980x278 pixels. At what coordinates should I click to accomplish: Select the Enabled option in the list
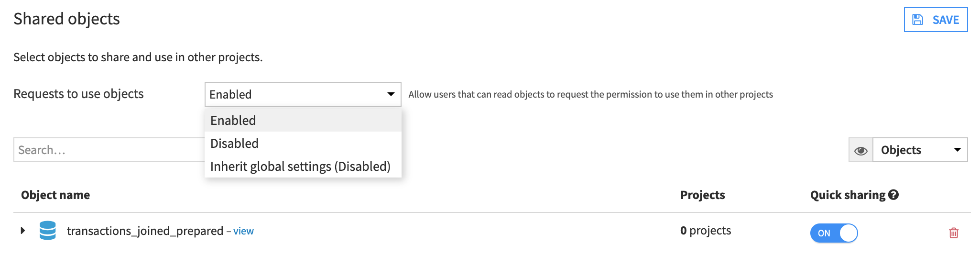(x=233, y=120)
